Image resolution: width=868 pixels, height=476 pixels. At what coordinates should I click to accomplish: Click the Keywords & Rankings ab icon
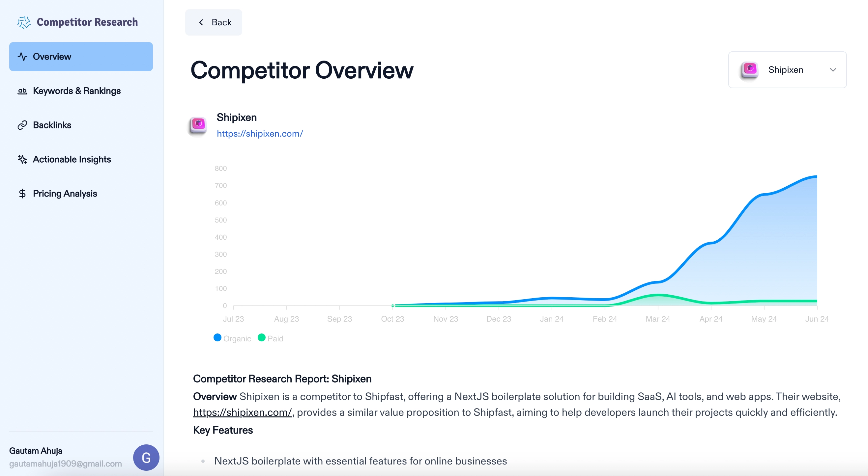tap(22, 91)
